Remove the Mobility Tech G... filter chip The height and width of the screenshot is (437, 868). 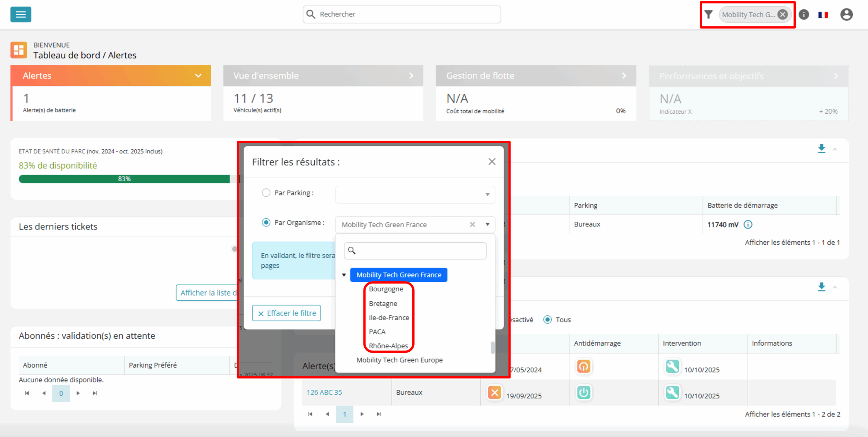(x=782, y=14)
